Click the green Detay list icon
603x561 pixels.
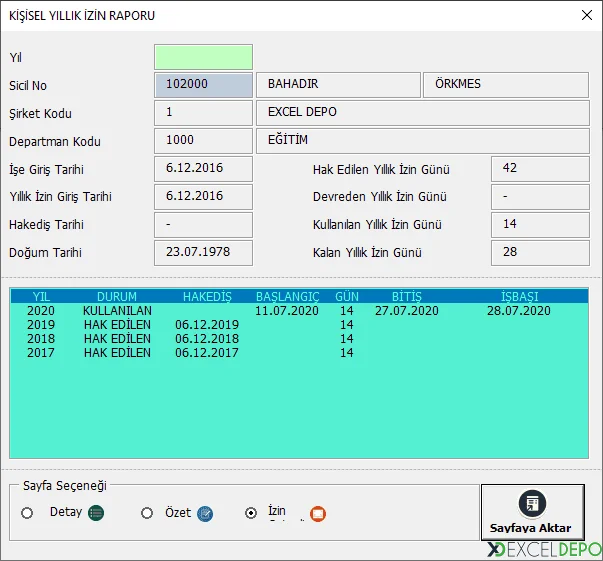(x=96, y=513)
